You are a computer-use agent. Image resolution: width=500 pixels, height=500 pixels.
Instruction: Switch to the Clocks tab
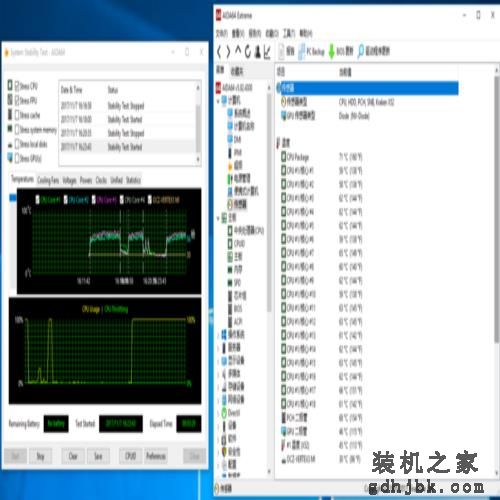[x=101, y=180]
